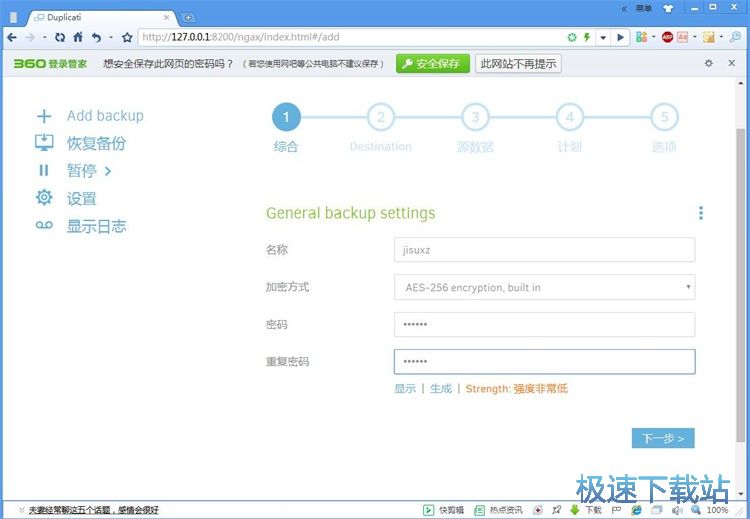Open dropdown beside the translate icon
This screenshot has width=750, height=519.
[x=694, y=37]
